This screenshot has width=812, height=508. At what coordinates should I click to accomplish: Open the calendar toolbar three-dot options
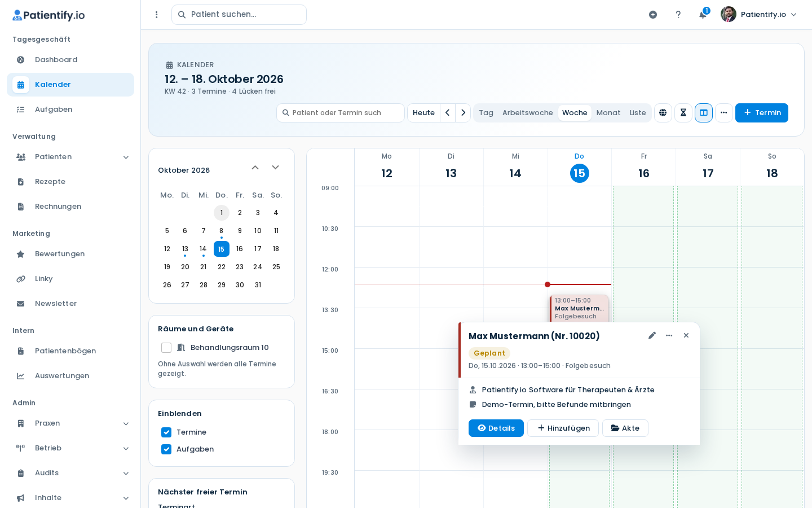[724, 113]
